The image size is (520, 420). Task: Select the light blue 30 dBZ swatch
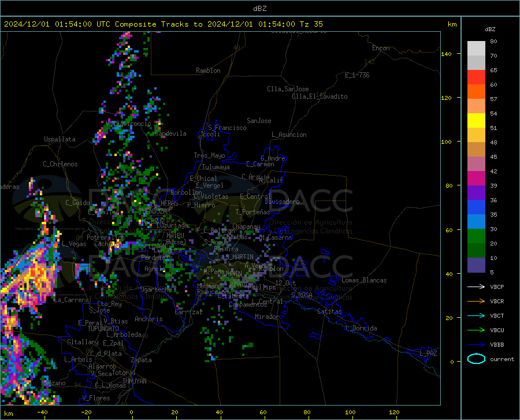pos(476,222)
